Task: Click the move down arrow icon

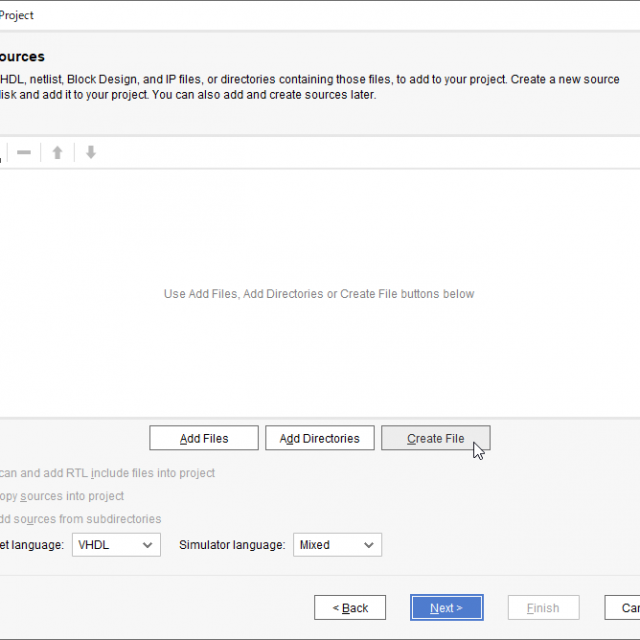Action: coord(91,153)
